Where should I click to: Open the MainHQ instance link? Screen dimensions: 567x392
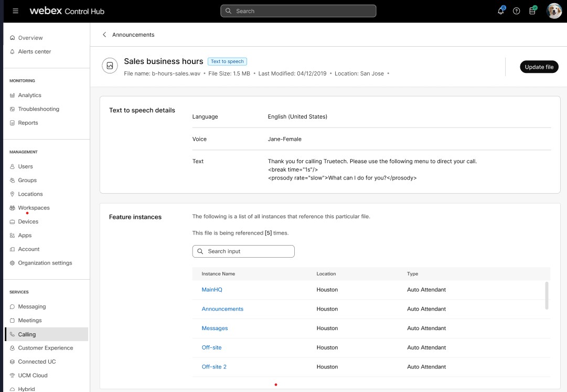pyautogui.click(x=212, y=290)
